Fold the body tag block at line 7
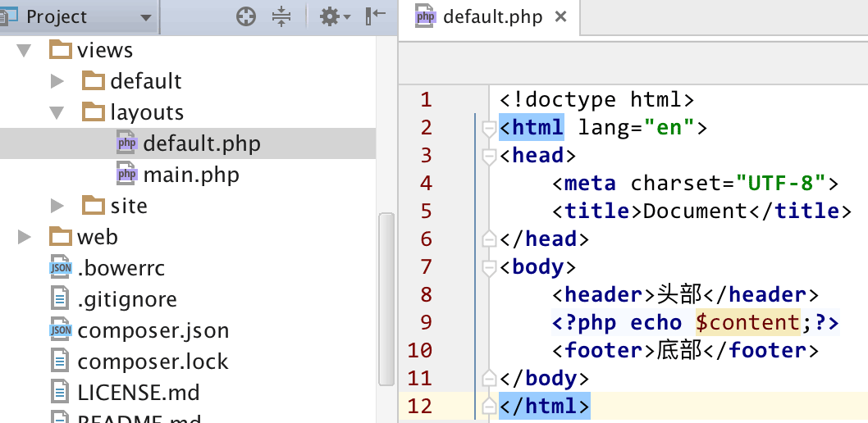Screen dimensions: 868x423 tap(489, 267)
